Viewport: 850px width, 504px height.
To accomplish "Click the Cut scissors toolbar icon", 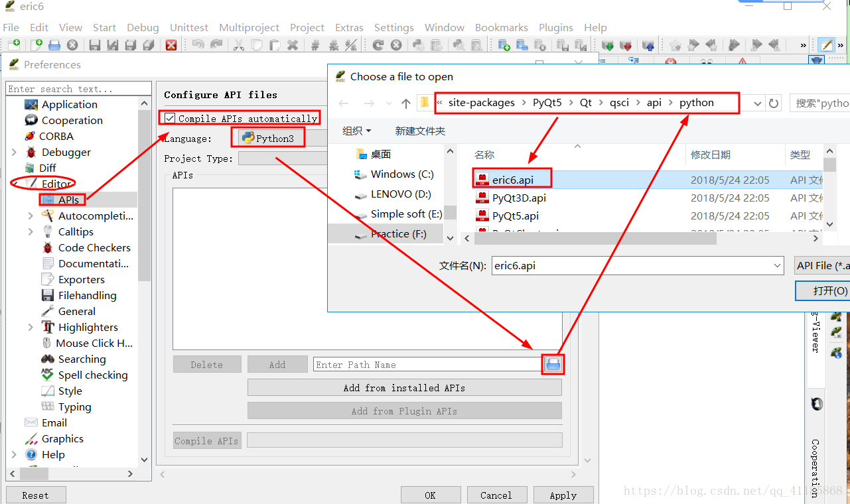I will pos(238,45).
